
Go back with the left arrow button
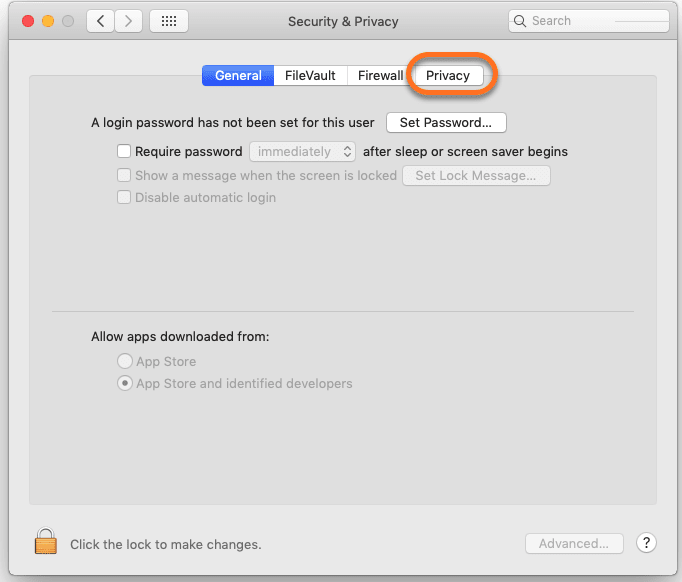(x=100, y=21)
